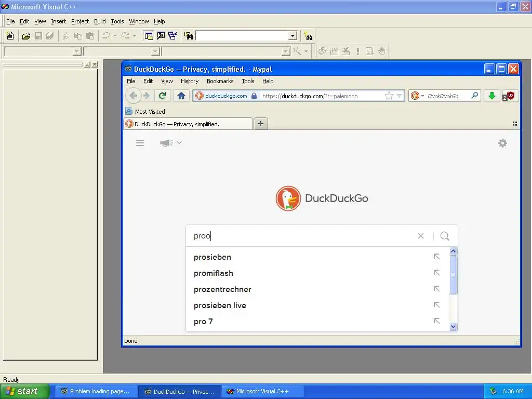532x399 pixels.
Task: Open Mypal History menu
Action: [x=189, y=81]
